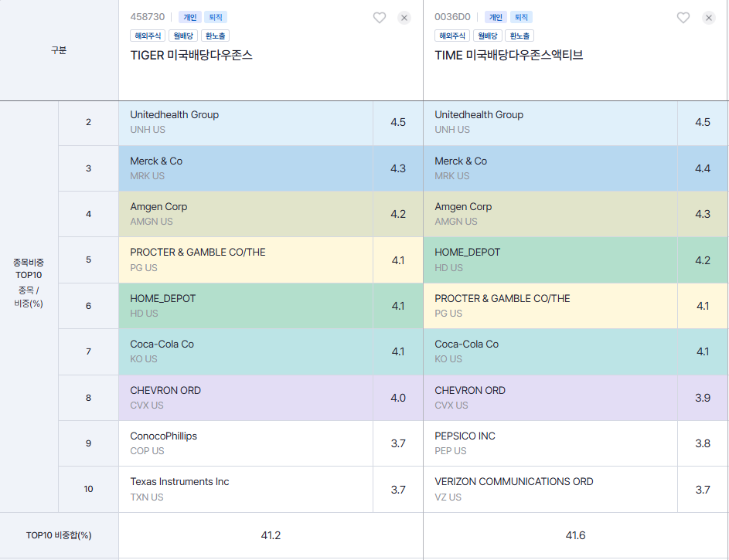
Task: Select Merck & Co in TIGER column
Action: pos(246,168)
